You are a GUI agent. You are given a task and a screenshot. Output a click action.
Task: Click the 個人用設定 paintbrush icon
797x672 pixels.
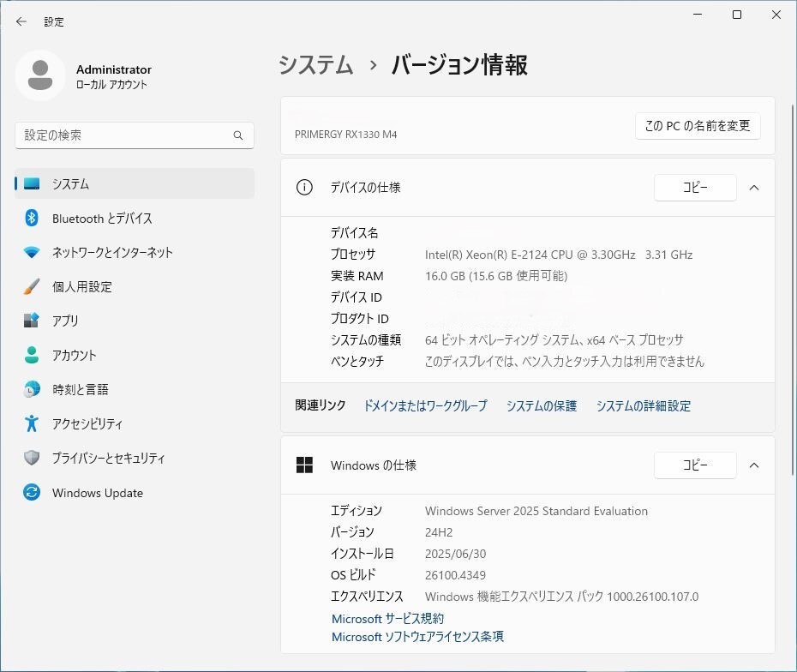tap(32, 286)
